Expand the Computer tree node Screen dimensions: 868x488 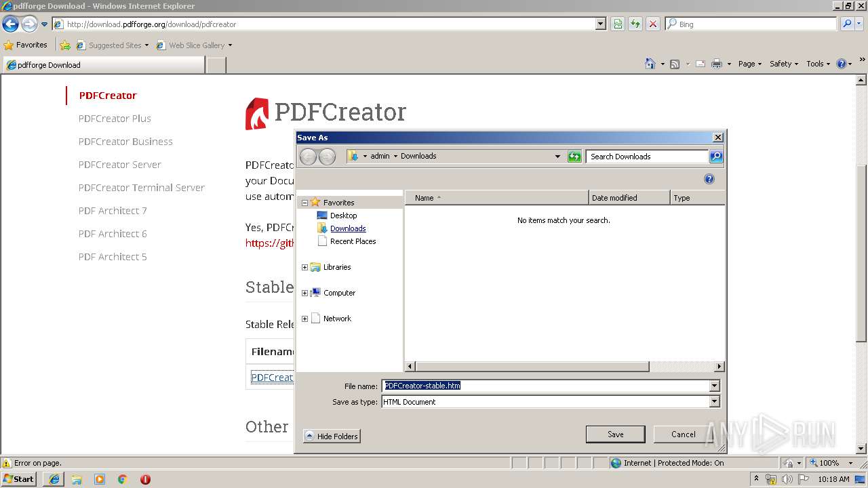[304, 293]
